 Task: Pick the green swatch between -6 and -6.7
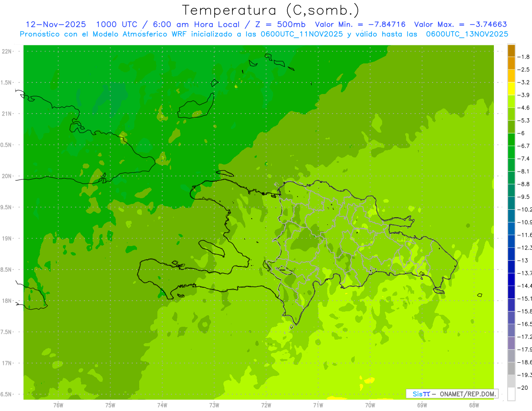[x=511, y=139]
